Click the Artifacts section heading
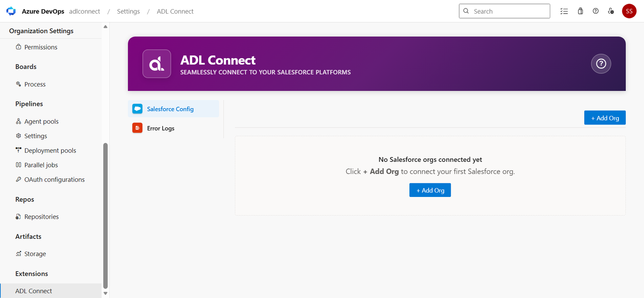644x298 pixels. 28,237
